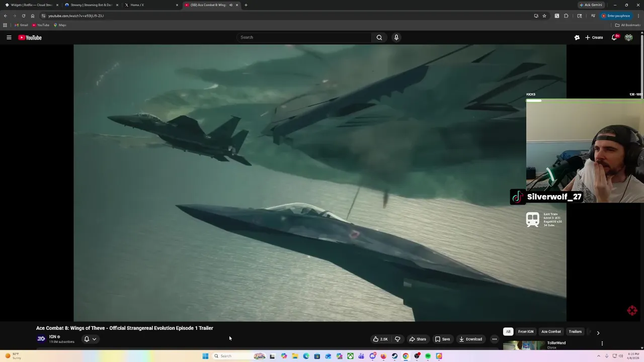Open the YouTube guide hamburger menu
Screen dimensions: 644x362
(x=9, y=37)
